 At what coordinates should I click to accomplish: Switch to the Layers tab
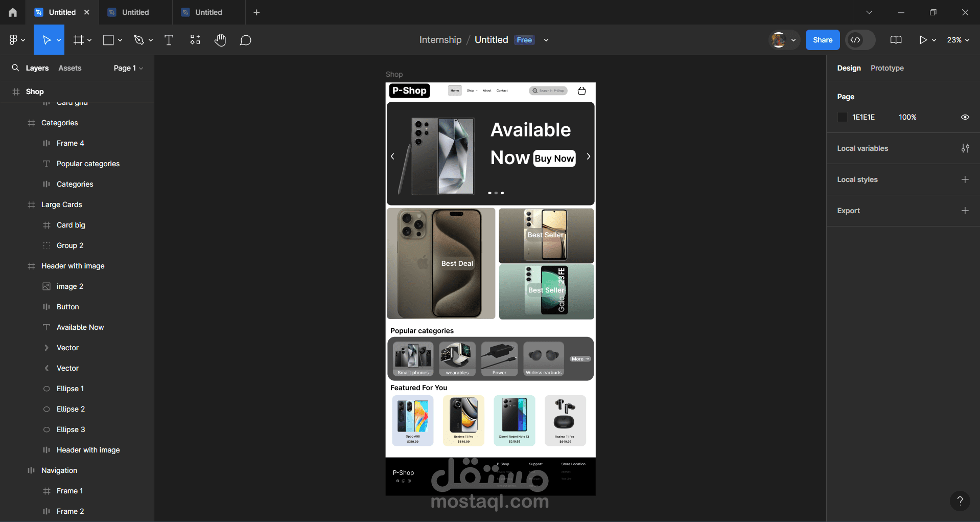pyautogui.click(x=37, y=68)
